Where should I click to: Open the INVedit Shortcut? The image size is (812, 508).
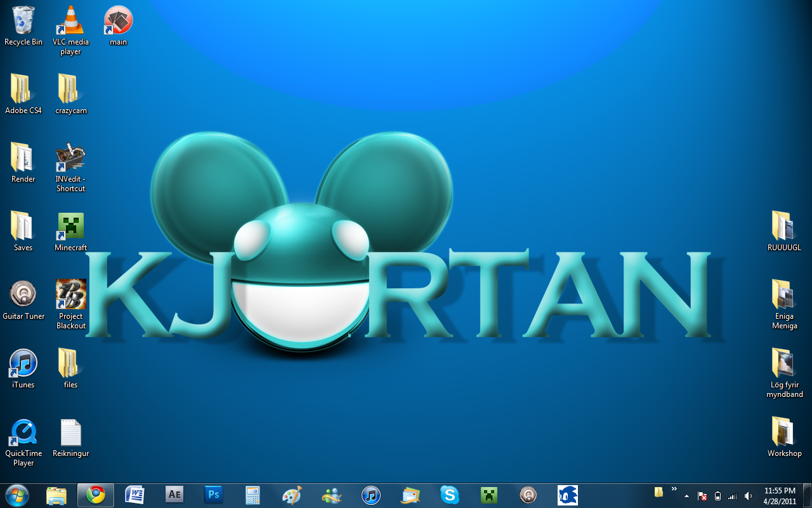(70, 156)
